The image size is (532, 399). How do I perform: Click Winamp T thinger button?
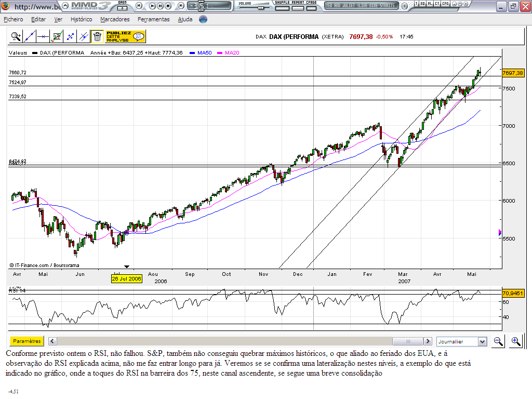(x=416, y=4)
